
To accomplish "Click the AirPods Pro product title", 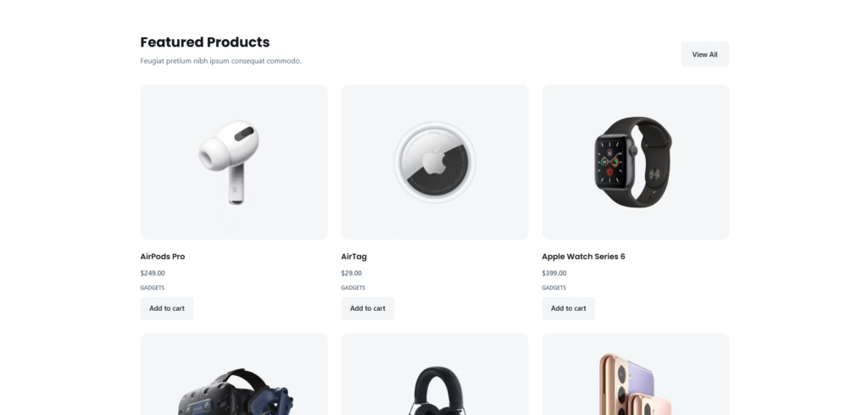I will [163, 257].
